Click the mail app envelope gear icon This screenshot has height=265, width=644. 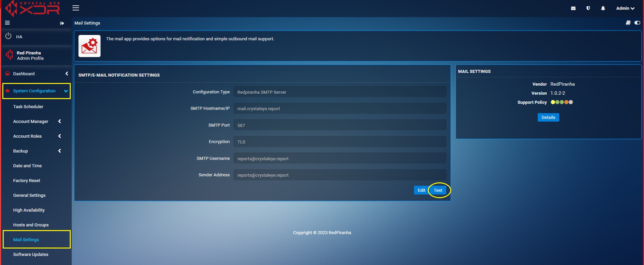[89, 46]
